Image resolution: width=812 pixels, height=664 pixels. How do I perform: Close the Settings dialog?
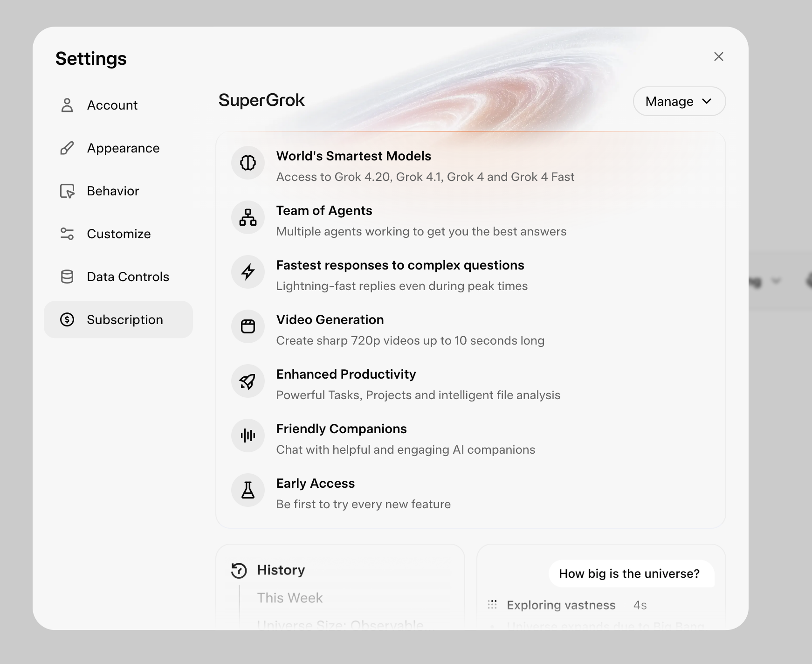click(x=718, y=57)
